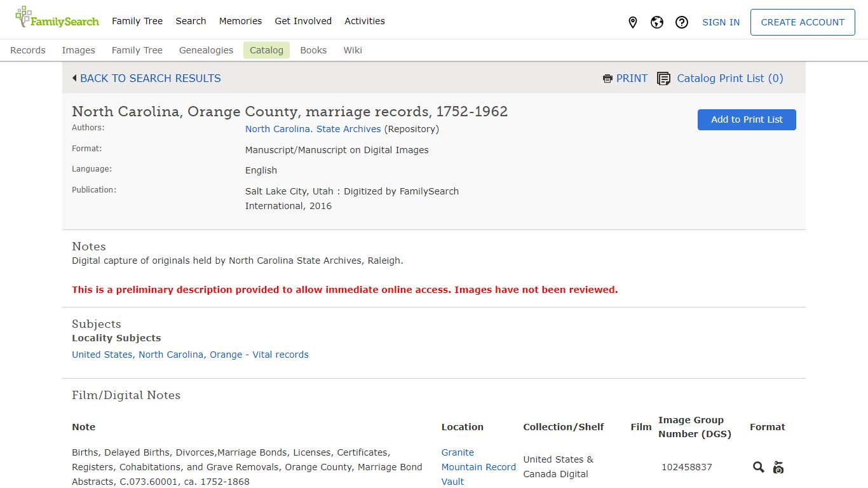The width and height of the screenshot is (868, 488).
Task: Switch to the Images tab
Action: (x=78, y=50)
